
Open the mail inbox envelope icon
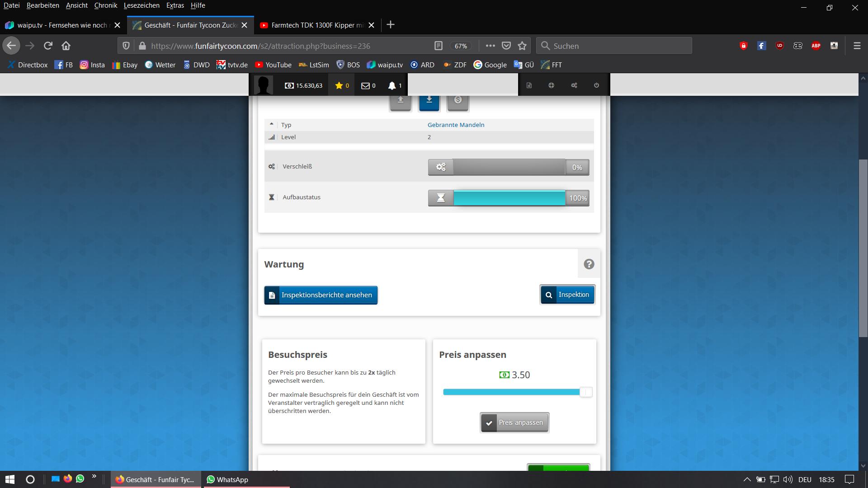coord(365,85)
